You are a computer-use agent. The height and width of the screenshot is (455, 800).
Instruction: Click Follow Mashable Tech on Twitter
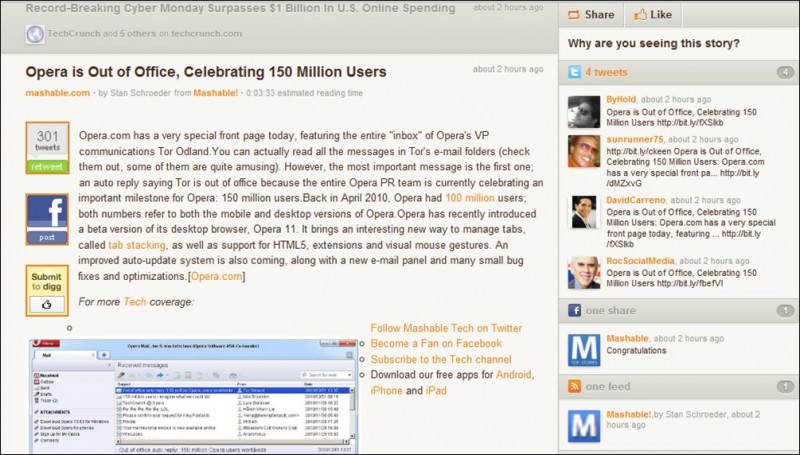pyautogui.click(x=446, y=328)
